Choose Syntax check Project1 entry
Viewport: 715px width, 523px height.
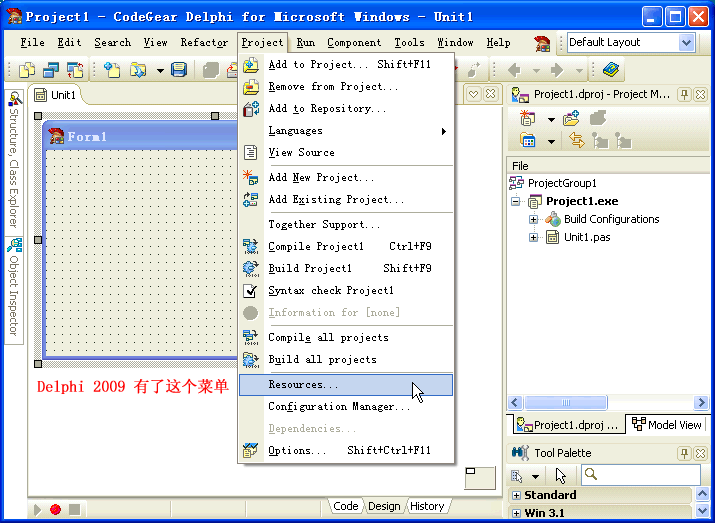[346, 290]
